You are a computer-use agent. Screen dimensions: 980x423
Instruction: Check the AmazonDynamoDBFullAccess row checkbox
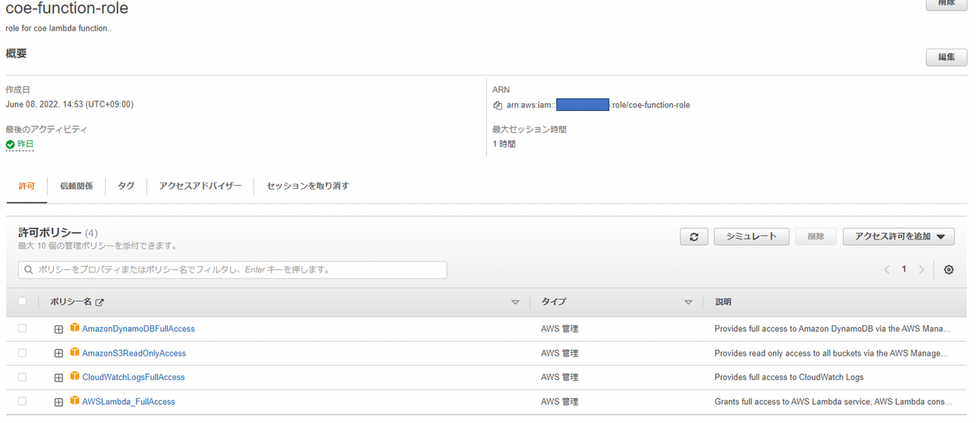point(22,329)
